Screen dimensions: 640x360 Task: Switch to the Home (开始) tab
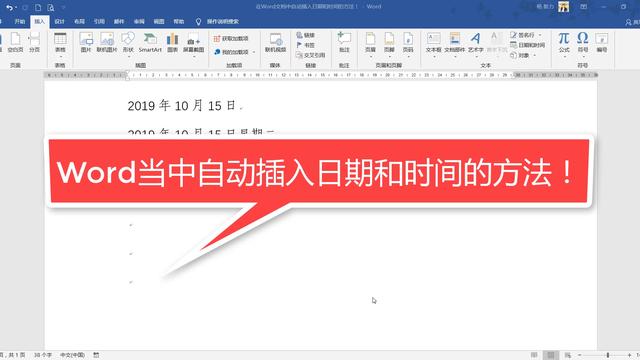[20, 22]
